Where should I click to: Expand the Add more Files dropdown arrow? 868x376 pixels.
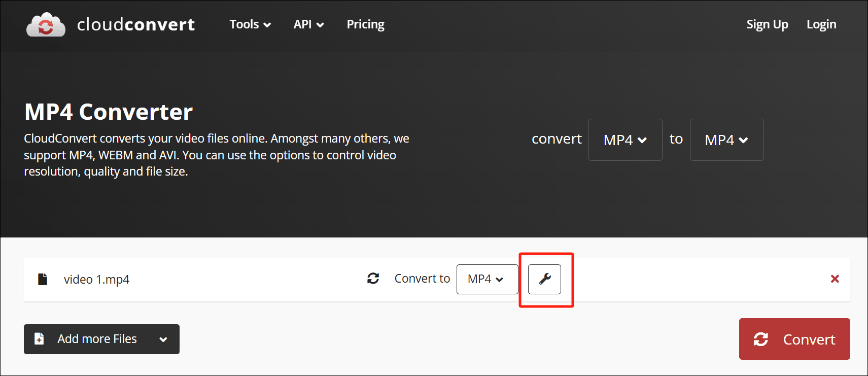(163, 339)
